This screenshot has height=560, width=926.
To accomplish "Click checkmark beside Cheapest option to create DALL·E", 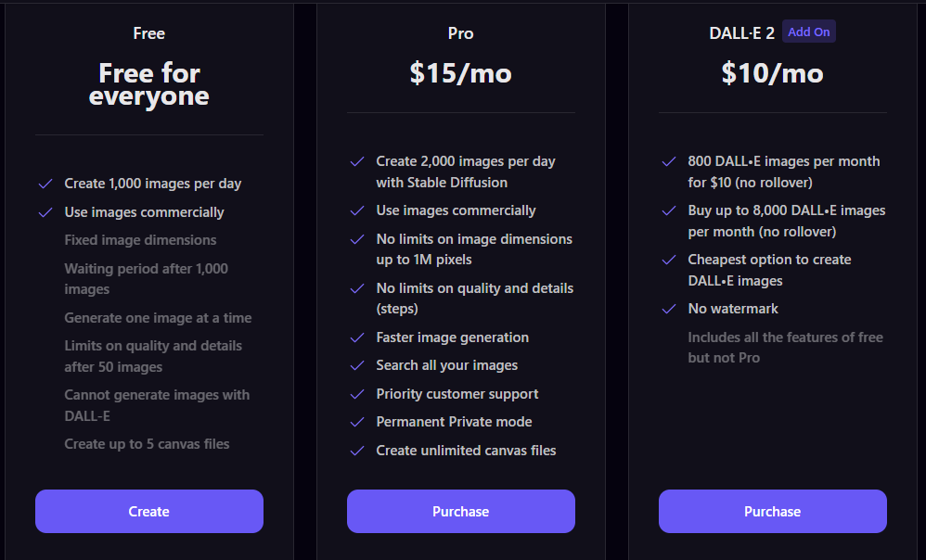I will (669, 260).
